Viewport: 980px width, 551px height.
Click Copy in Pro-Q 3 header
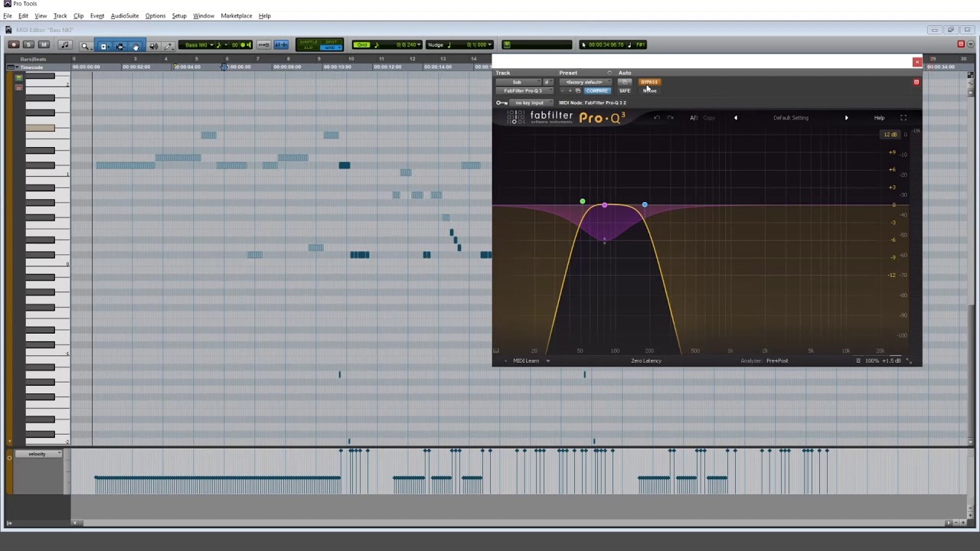[x=709, y=118]
